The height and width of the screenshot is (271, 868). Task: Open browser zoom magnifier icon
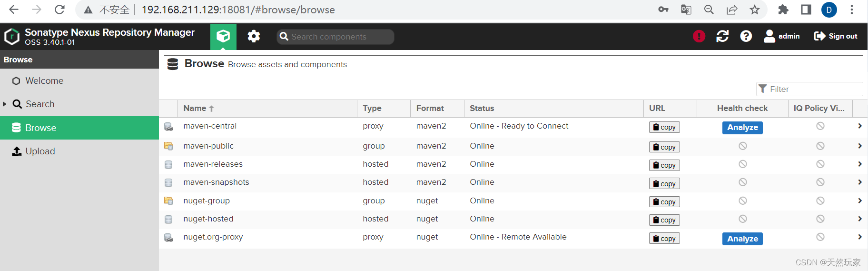709,10
